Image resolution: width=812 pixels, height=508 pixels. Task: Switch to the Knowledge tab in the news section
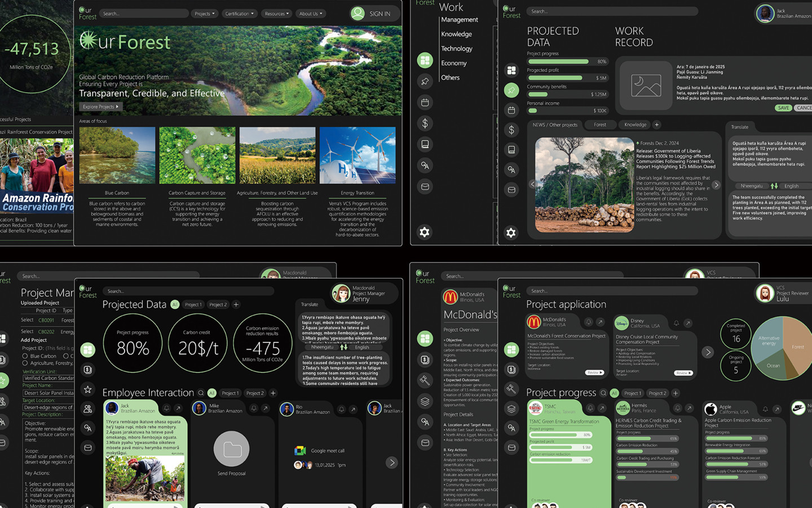635,125
